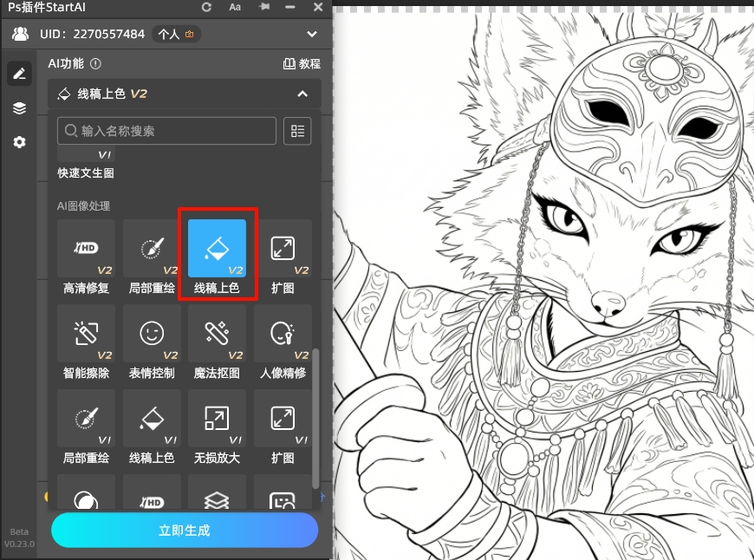Select the 线稿上色 V2 tool tile
The image size is (754, 560).
(x=217, y=249)
